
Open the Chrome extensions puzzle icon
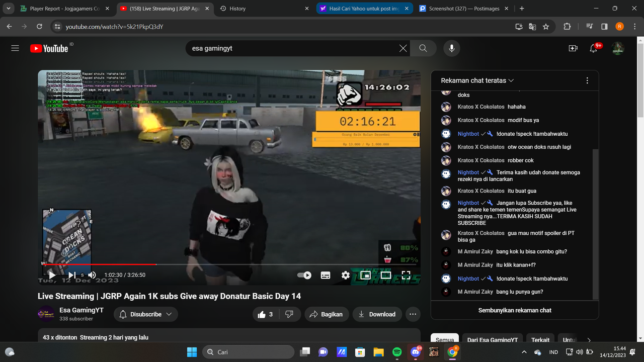(567, 27)
